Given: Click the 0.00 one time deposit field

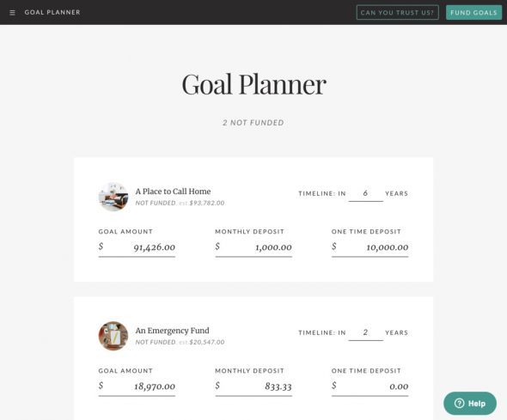Looking at the screenshot, I should 370,387.
